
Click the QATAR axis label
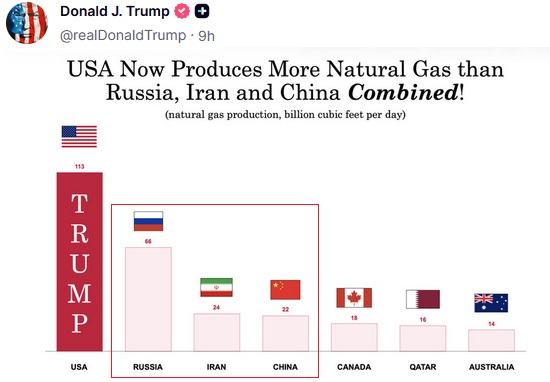pyautogui.click(x=423, y=367)
